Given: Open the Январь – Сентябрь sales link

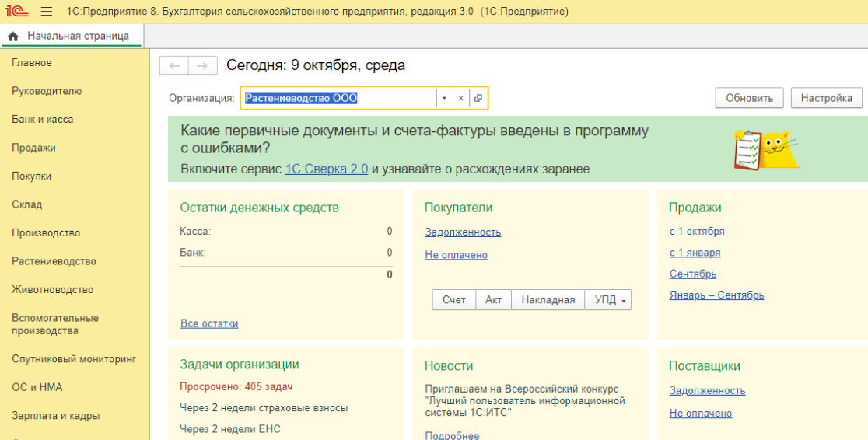Looking at the screenshot, I should [716, 295].
